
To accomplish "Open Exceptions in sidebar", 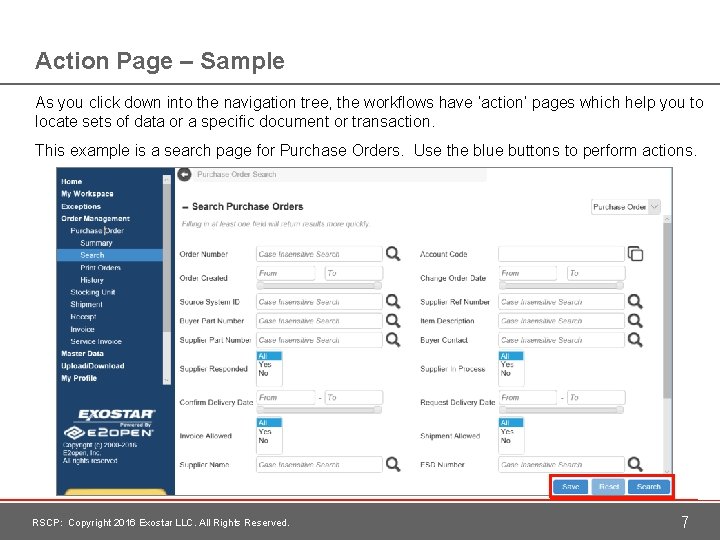I will coord(81,207).
